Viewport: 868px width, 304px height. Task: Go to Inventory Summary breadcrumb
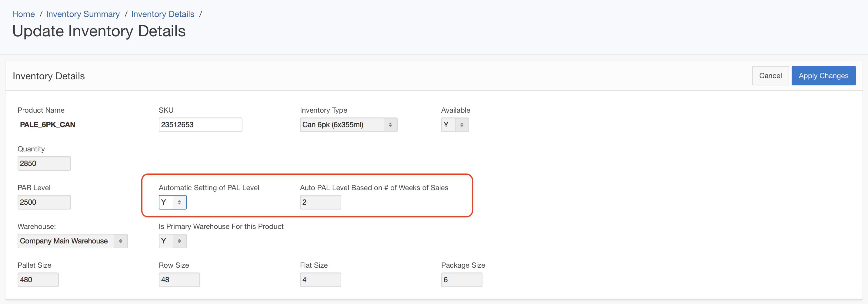tap(83, 14)
